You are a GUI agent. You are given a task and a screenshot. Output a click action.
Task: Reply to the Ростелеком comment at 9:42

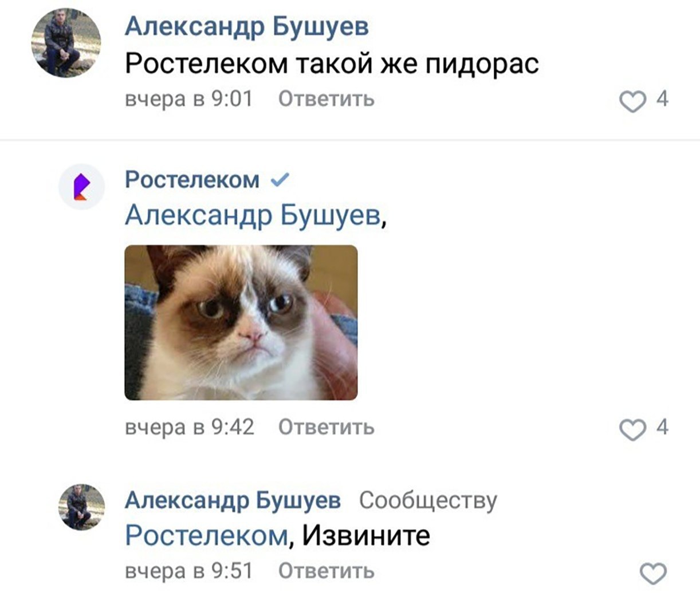tap(327, 427)
